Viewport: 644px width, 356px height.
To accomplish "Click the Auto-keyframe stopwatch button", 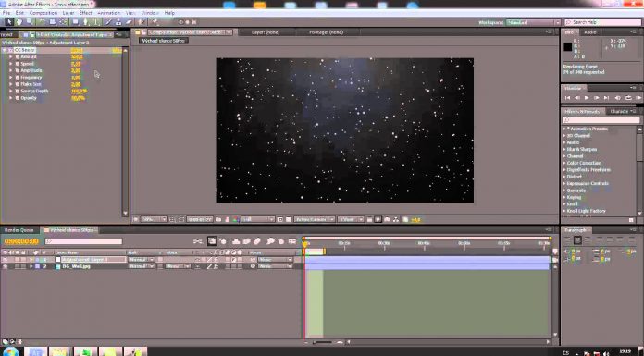I will pyautogui.click(x=281, y=241).
